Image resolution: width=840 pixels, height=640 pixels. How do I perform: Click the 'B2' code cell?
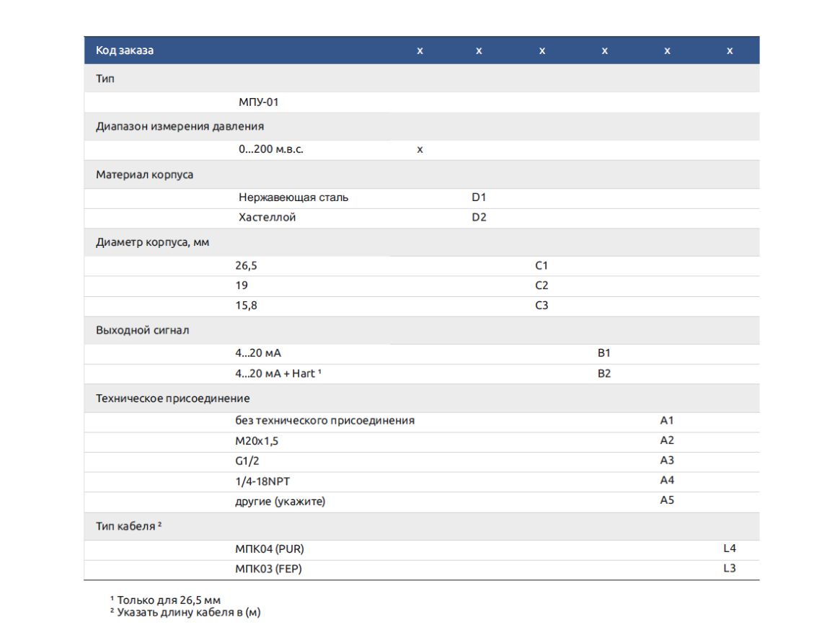604,373
